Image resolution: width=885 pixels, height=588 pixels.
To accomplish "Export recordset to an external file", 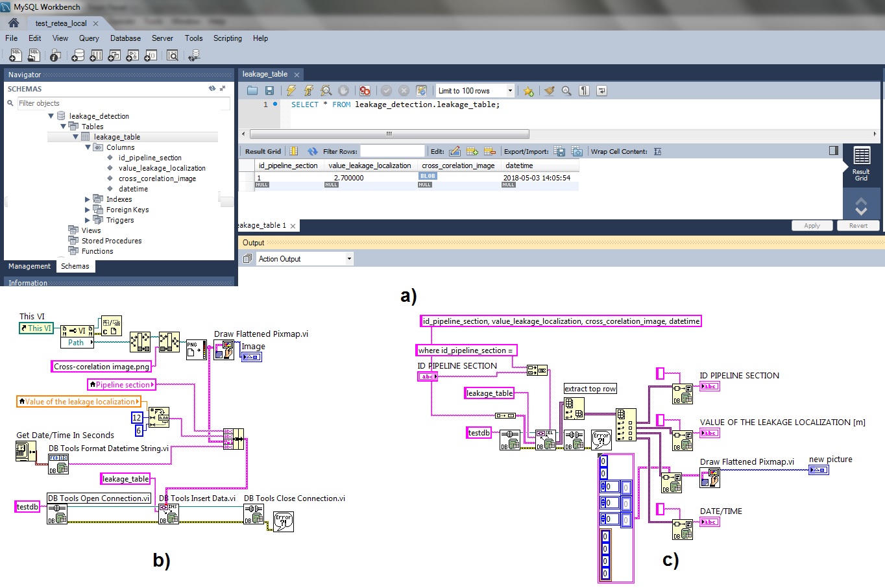I will (x=559, y=151).
